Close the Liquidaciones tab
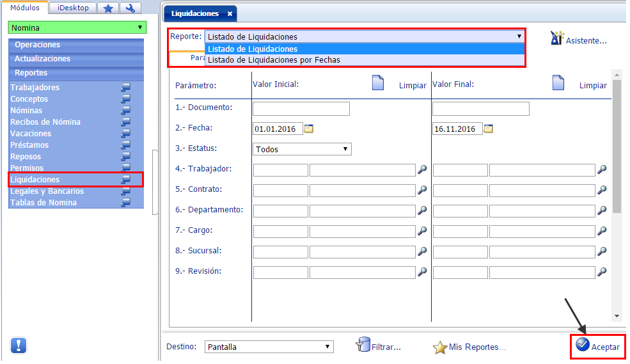 230,13
